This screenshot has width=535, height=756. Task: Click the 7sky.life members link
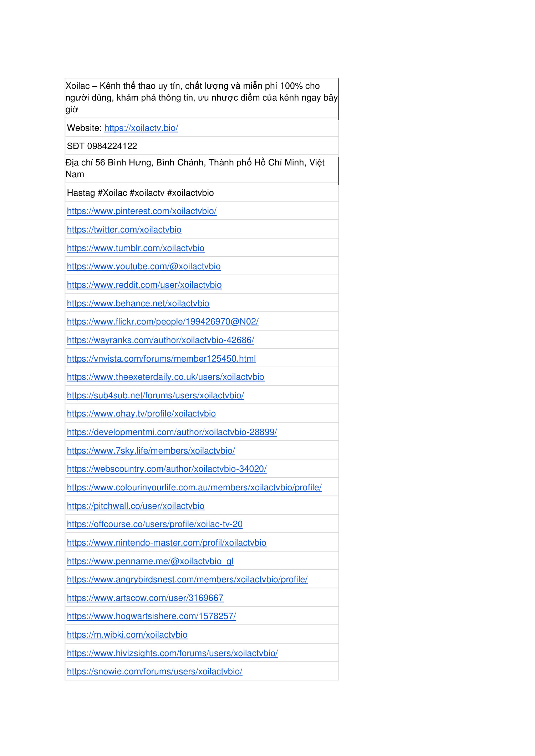click(x=151, y=451)
